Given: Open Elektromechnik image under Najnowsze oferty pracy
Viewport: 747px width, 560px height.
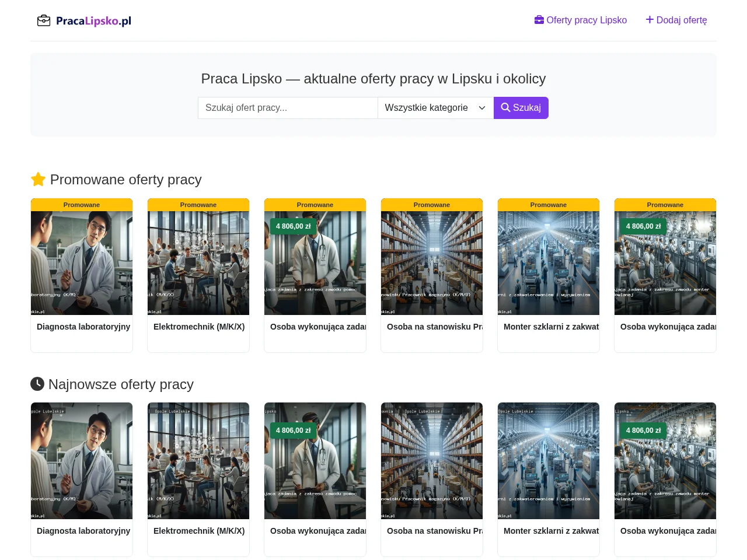Looking at the screenshot, I should [x=198, y=461].
